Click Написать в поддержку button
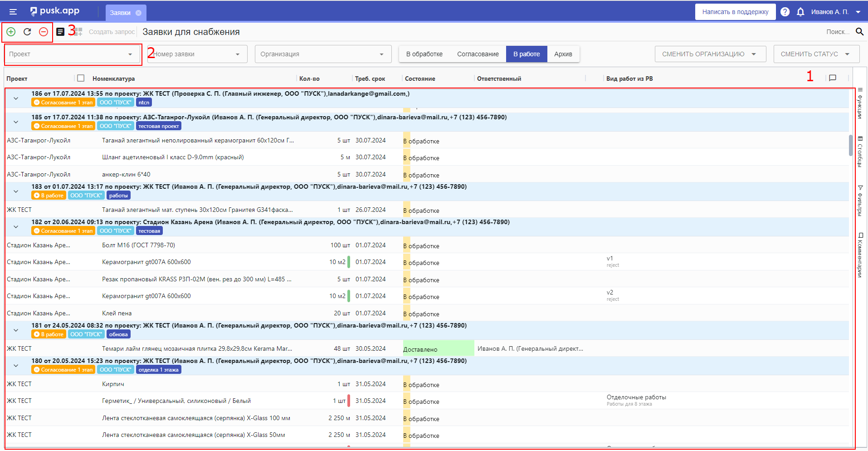 point(735,12)
